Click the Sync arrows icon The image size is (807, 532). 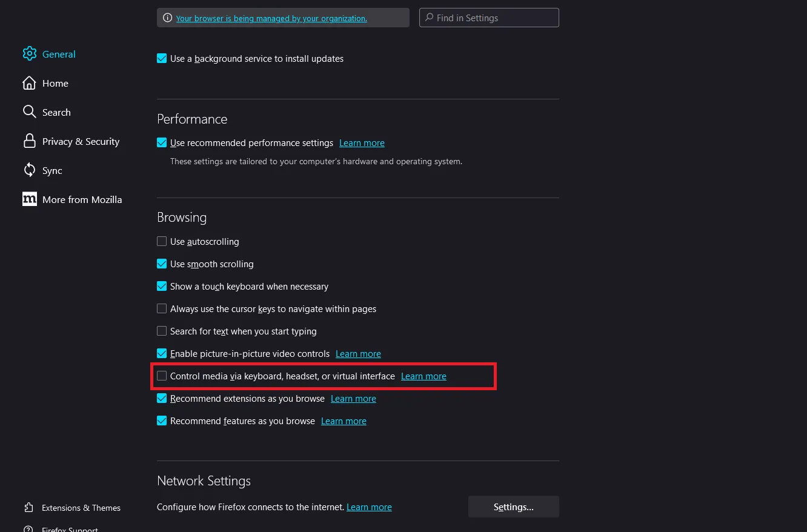pyautogui.click(x=29, y=170)
